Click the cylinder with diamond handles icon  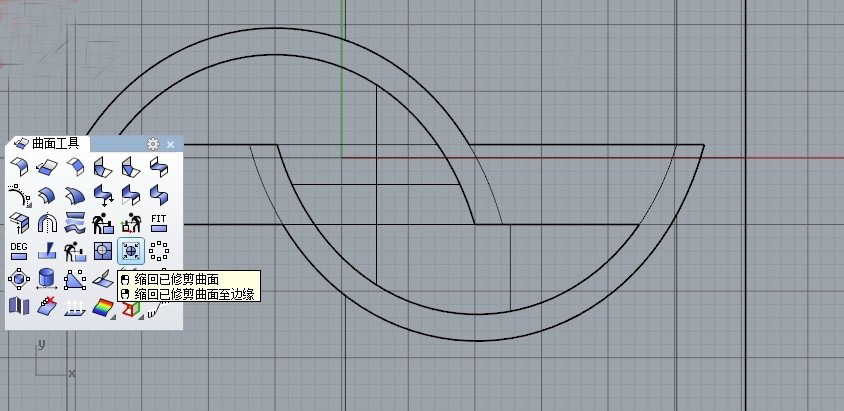coord(19,279)
